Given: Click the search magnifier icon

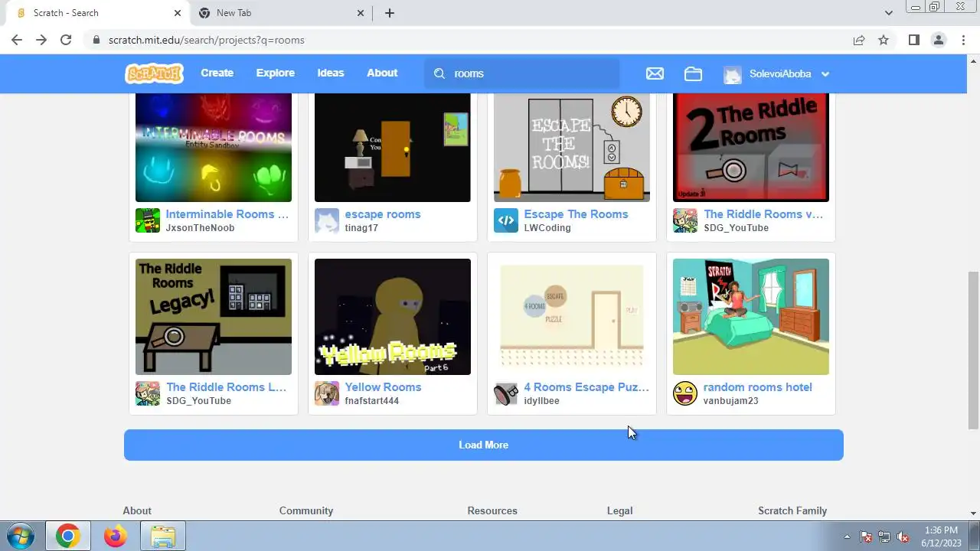Looking at the screenshot, I should pyautogui.click(x=439, y=73).
